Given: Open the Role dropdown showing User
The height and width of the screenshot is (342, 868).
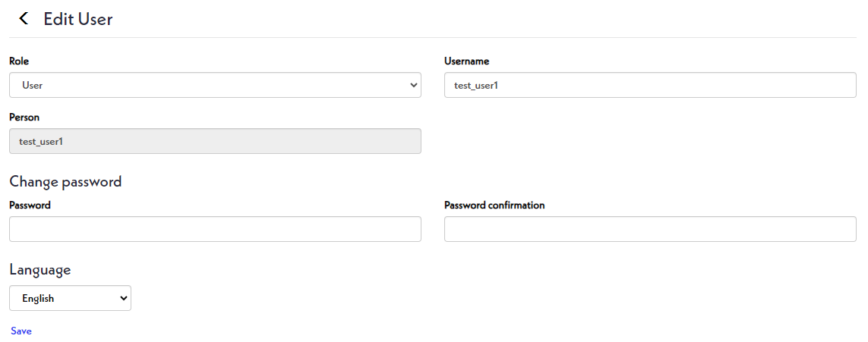Looking at the screenshot, I should (215, 85).
